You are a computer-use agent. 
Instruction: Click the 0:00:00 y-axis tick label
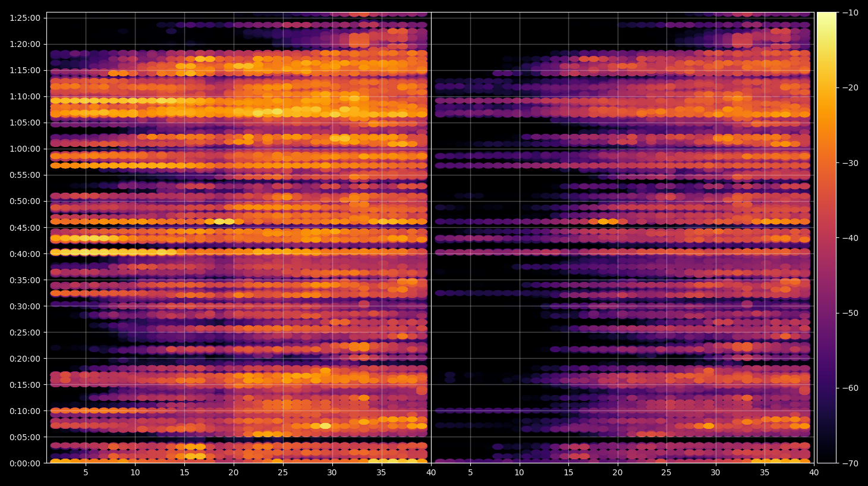click(x=25, y=463)
